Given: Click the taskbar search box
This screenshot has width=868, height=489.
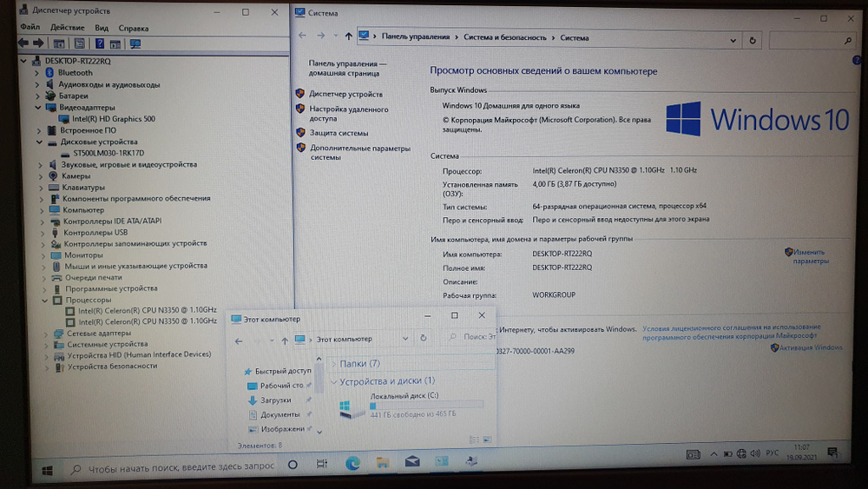Looking at the screenshot, I should 174,466.
